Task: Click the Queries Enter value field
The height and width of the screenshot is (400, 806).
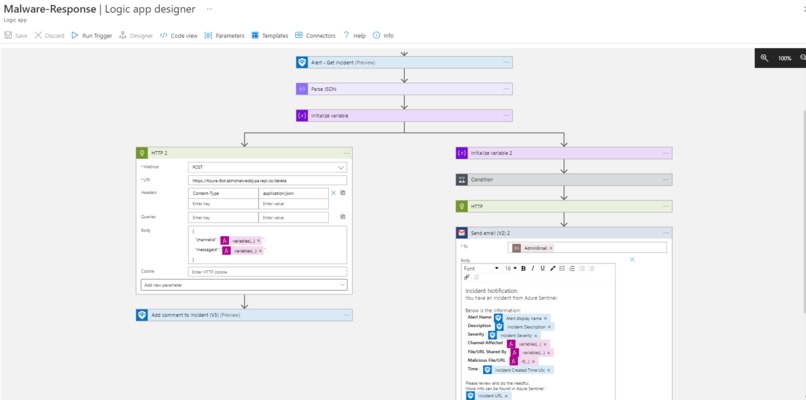Action: pos(293,217)
